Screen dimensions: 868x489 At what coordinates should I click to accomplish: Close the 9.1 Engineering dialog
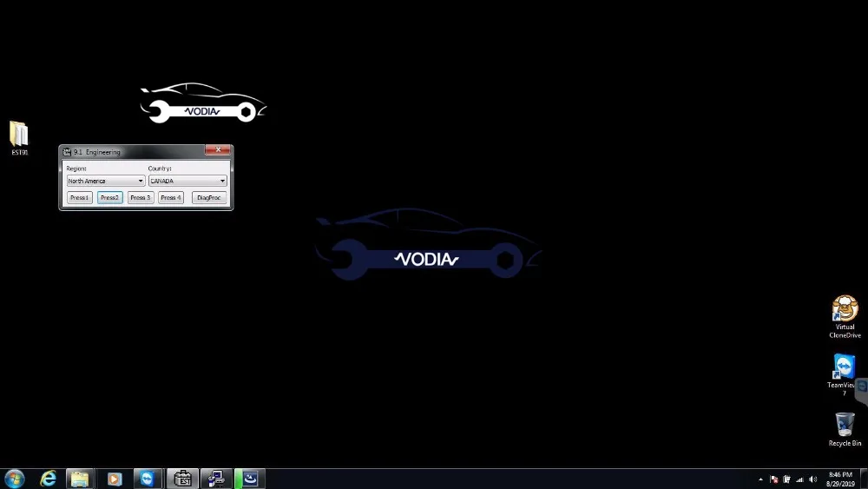(218, 150)
